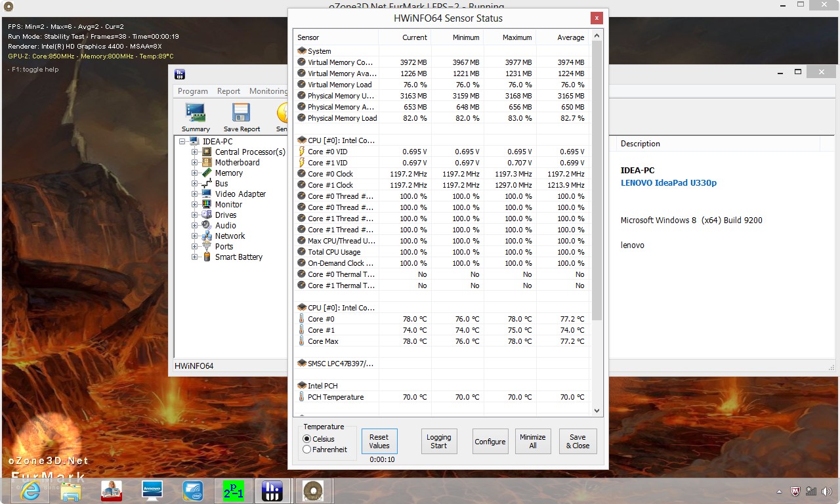Open the Program menu

pyautogui.click(x=193, y=91)
